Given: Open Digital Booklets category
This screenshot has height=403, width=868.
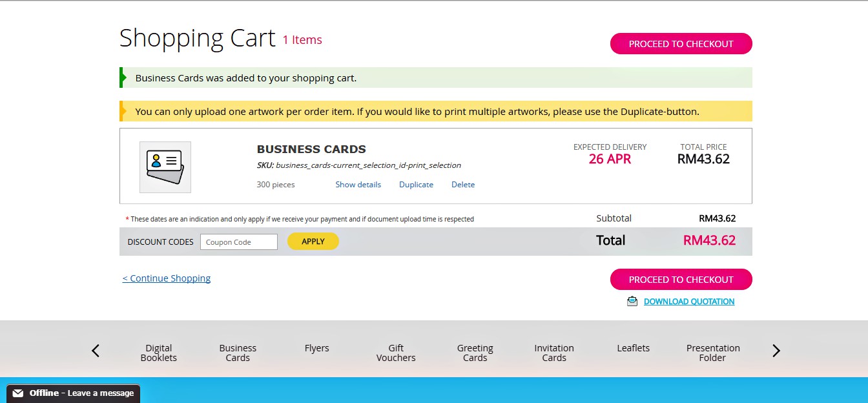Looking at the screenshot, I should click(x=159, y=353).
